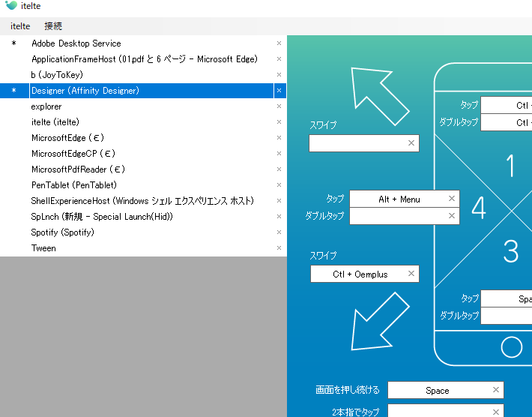
Task: Clear the 画面を押し続ける Space shortcut
Action: (x=496, y=390)
